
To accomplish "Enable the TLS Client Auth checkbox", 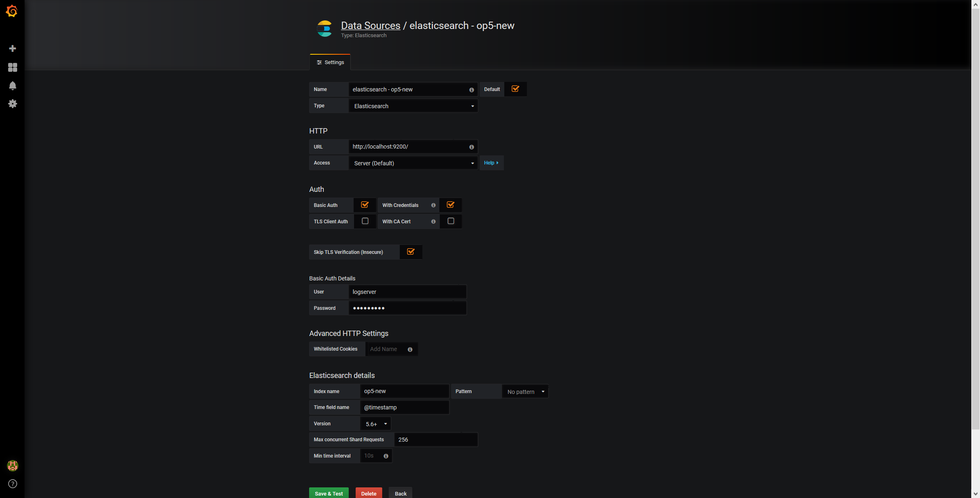I will [365, 221].
